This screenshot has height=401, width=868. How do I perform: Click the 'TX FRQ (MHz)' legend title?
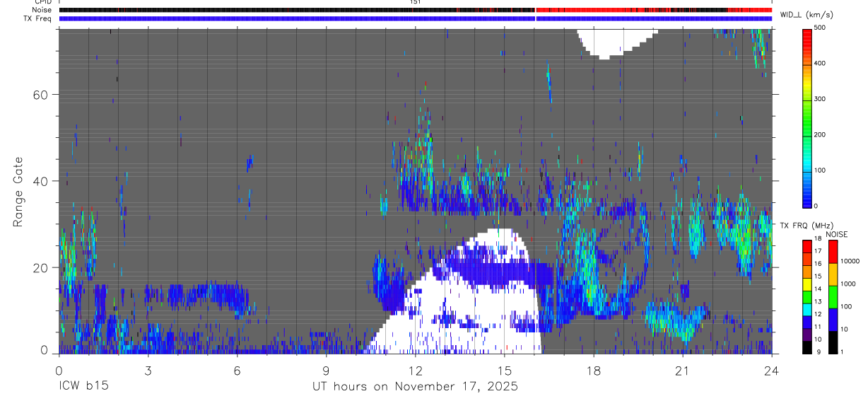pos(806,225)
